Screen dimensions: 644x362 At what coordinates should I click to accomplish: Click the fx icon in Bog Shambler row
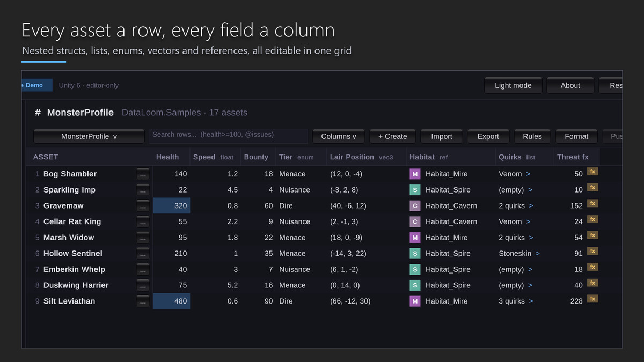[x=592, y=172]
